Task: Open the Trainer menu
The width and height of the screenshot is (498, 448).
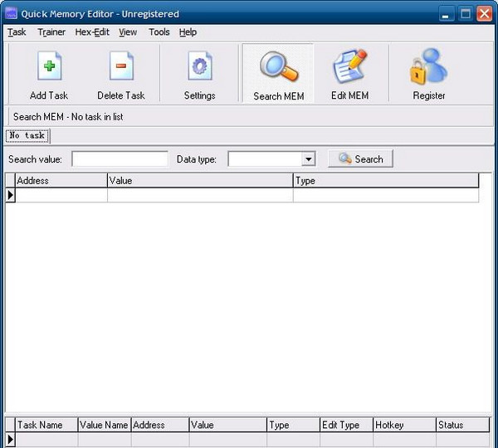Action: pyautogui.click(x=51, y=32)
